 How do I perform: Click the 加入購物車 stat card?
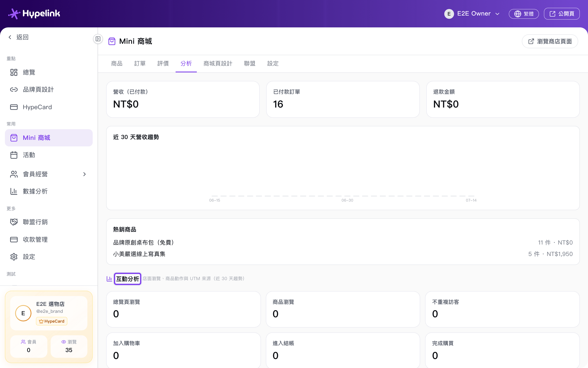coord(184,350)
